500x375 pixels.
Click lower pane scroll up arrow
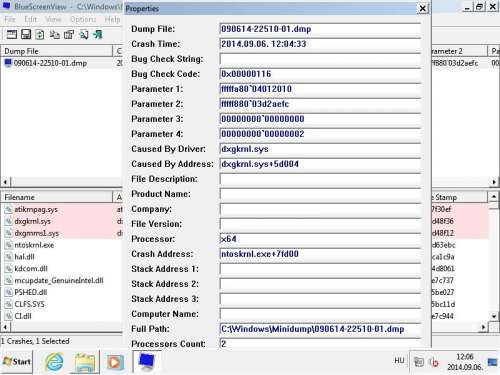[494, 197]
